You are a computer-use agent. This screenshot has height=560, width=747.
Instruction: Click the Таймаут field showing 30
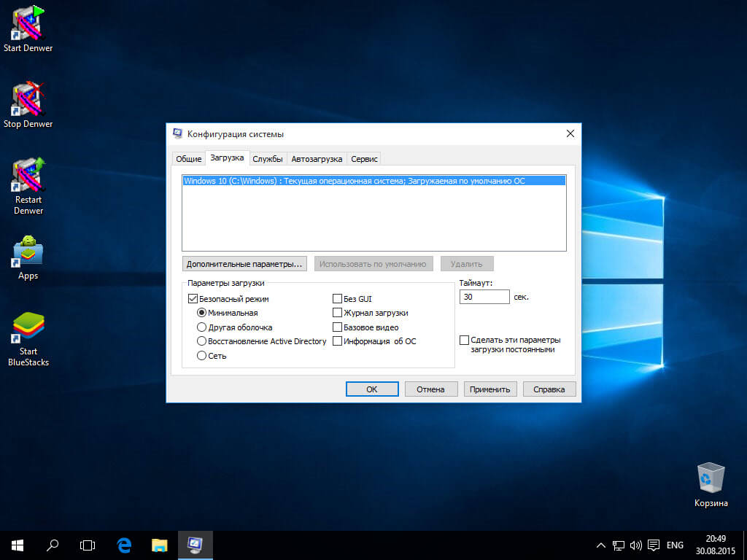tap(484, 297)
